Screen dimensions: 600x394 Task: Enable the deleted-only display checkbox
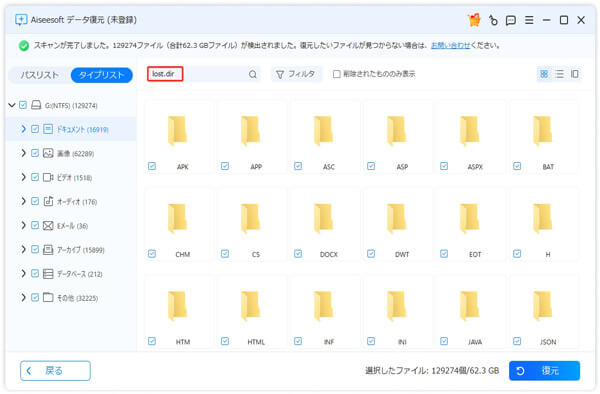pyautogui.click(x=336, y=74)
